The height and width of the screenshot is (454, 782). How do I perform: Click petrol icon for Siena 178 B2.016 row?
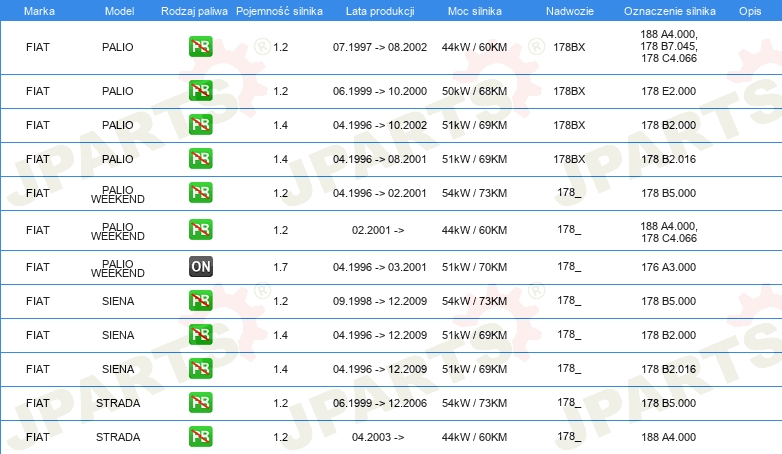point(200,368)
